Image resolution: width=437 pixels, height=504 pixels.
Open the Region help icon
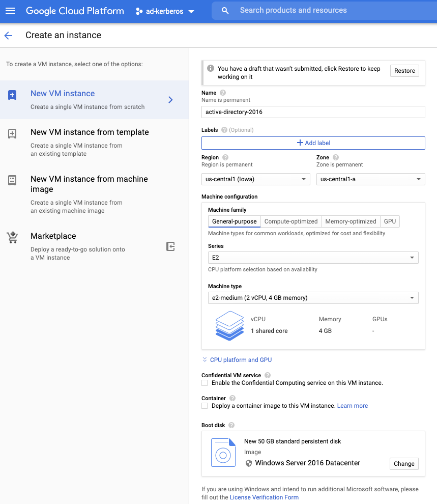tap(225, 157)
